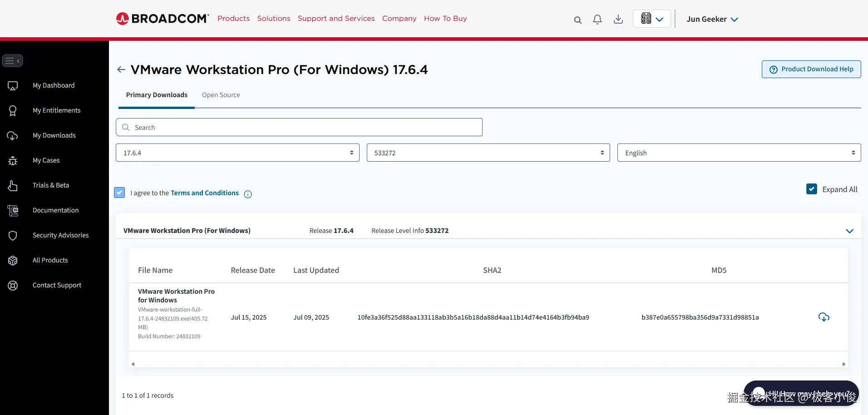Click the info icon beside Terms

click(248, 194)
